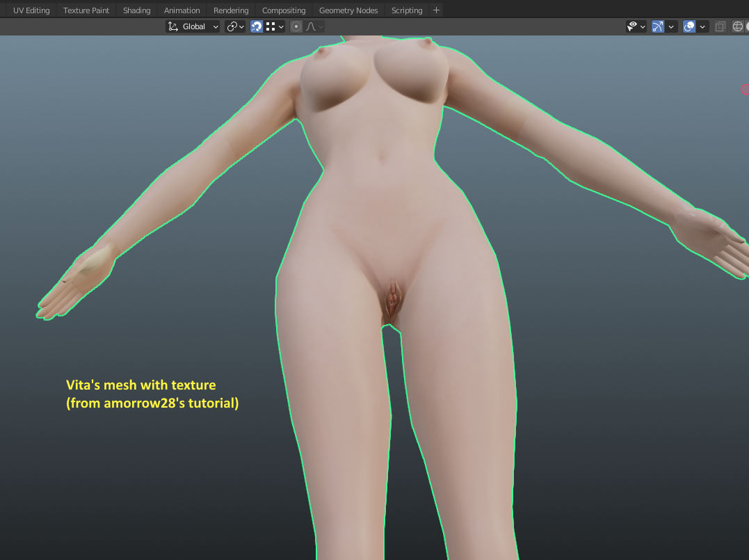The image size is (749, 560).
Task: Click the snap increment grid icon
Action: pos(271,26)
